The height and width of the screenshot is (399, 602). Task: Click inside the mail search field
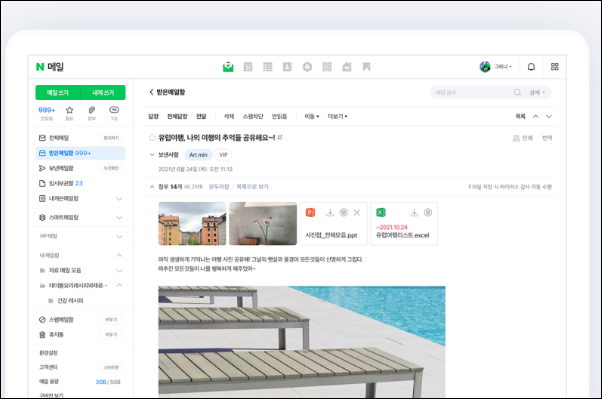[x=472, y=93]
